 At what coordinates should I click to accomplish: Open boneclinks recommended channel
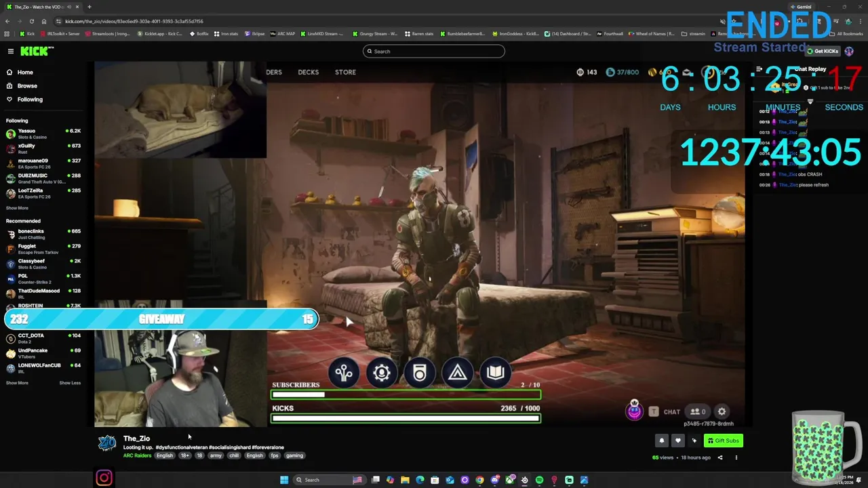click(43, 234)
